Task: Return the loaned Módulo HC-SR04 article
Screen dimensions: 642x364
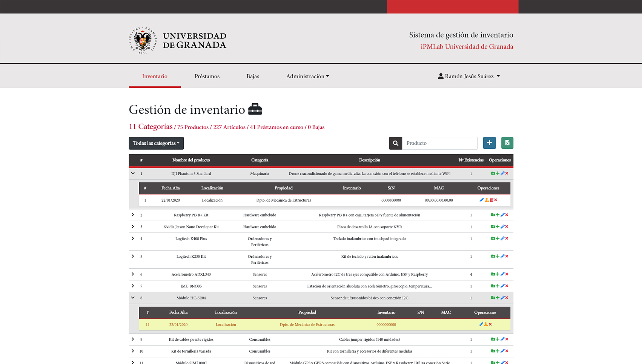Action: tap(486, 324)
